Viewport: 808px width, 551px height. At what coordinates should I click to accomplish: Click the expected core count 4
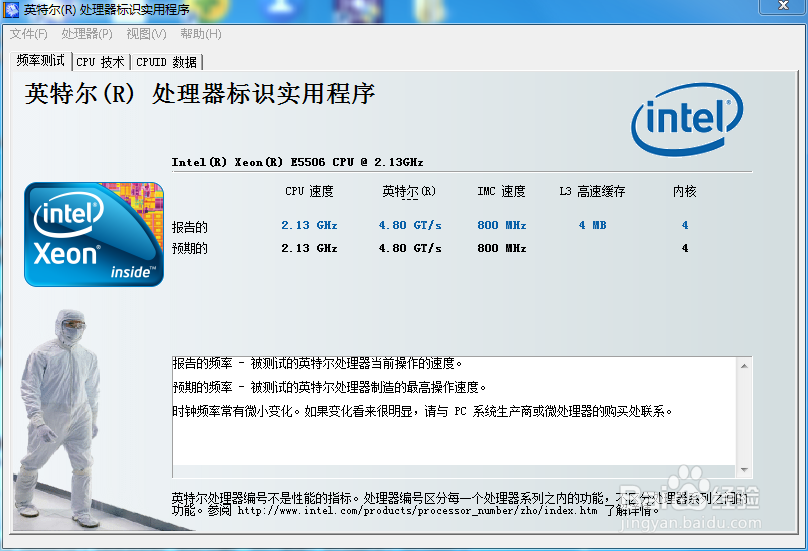[x=685, y=248]
